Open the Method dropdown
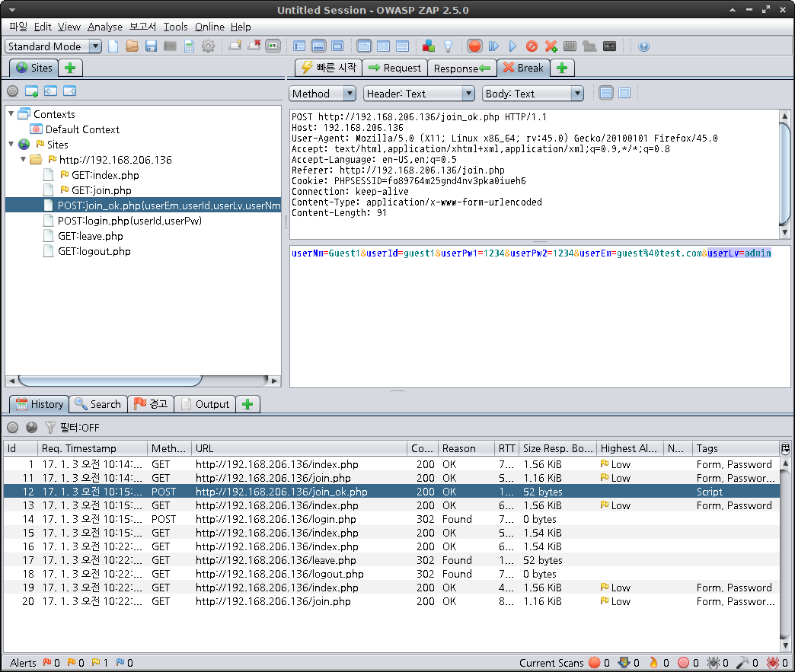The height and width of the screenshot is (672, 795). click(x=322, y=94)
